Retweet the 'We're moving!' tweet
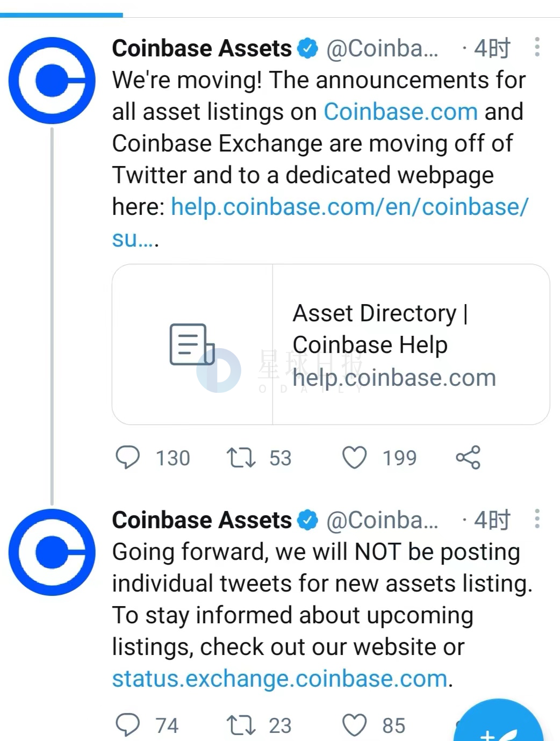 tap(240, 458)
